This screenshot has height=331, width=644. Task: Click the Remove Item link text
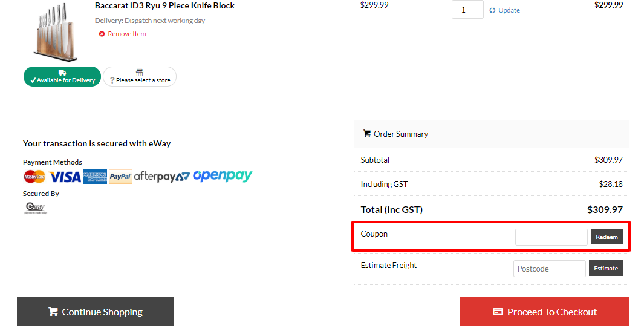tap(127, 34)
